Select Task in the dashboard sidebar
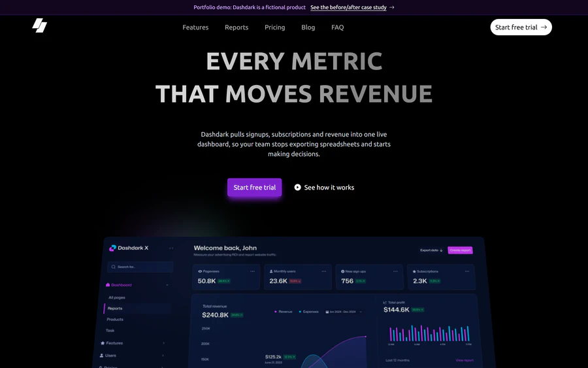This screenshot has height=368, width=588. [x=110, y=331]
